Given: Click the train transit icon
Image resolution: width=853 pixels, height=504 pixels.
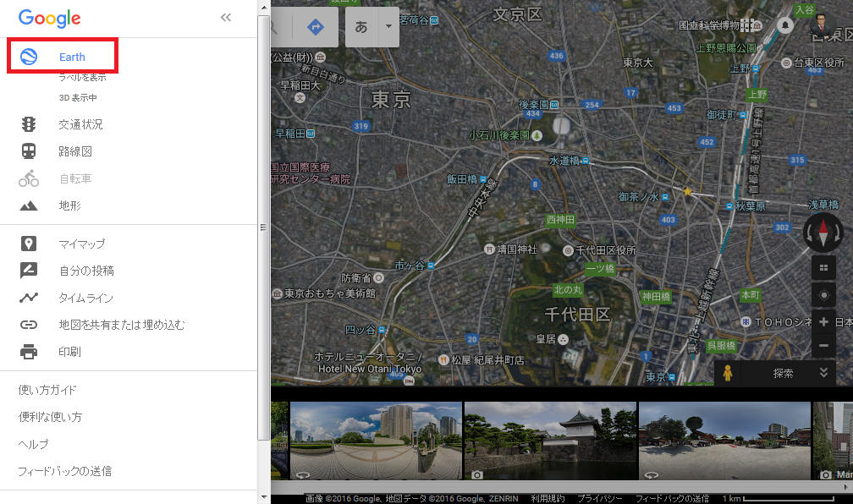Looking at the screenshot, I should tap(29, 151).
